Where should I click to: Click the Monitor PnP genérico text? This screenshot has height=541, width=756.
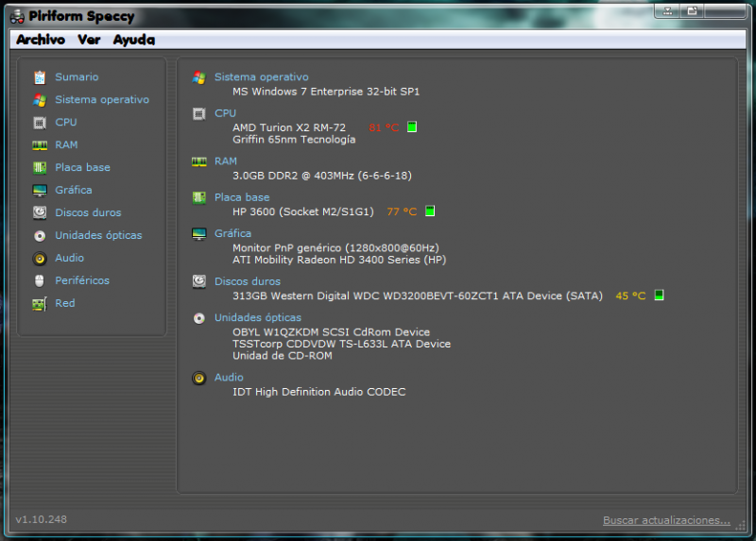coord(336,248)
